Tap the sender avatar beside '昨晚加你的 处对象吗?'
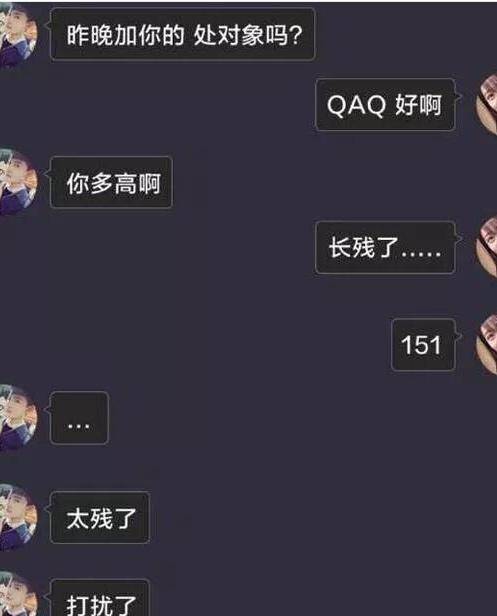 coord(18,35)
